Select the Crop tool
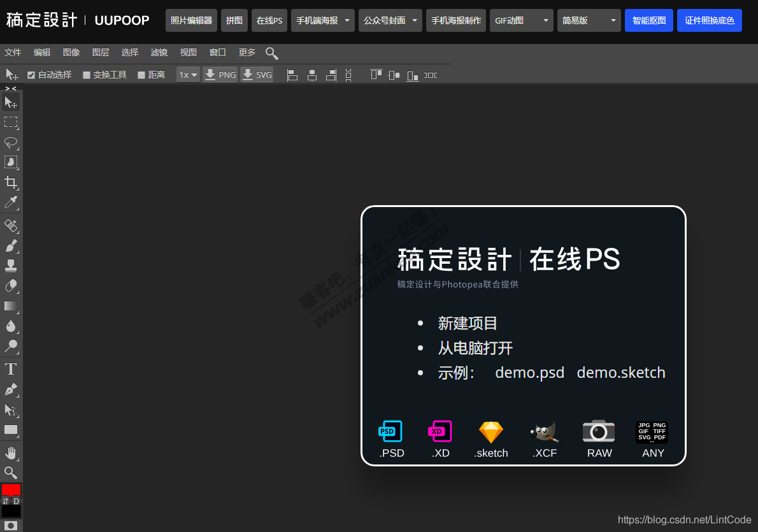 click(x=11, y=182)
